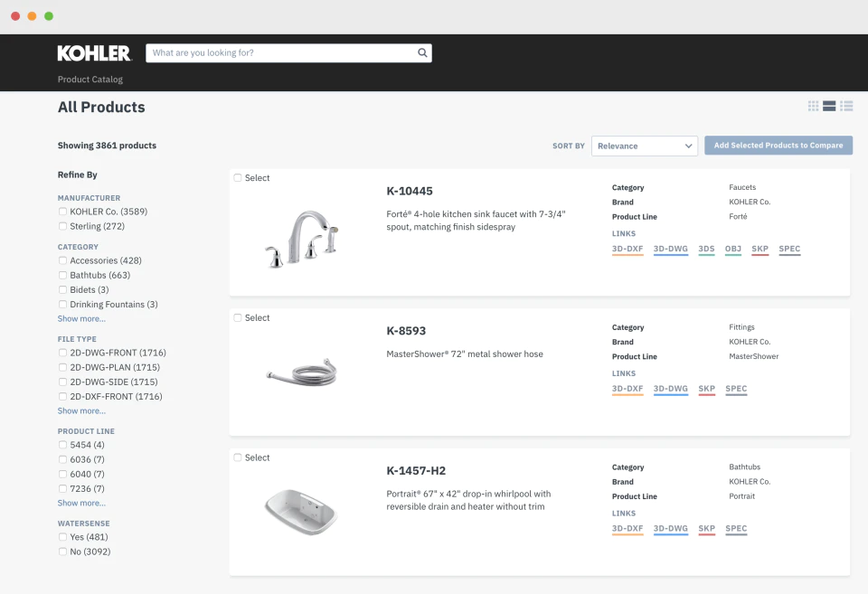868x594 pixels.
Task: Download 3D-DXF file for K-10445
Action: point(627,250)
